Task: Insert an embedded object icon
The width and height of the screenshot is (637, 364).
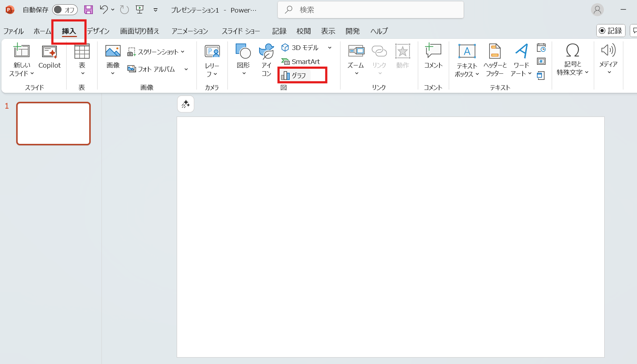Action: point(542,76)
